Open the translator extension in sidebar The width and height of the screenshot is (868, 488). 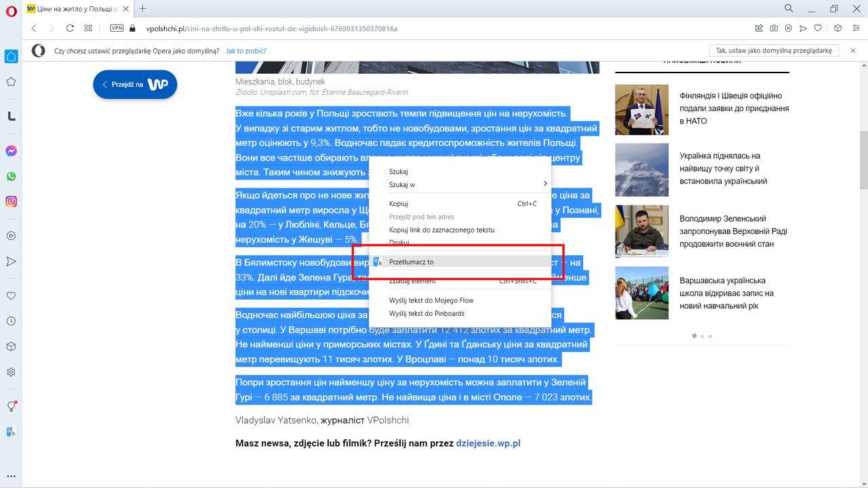tap(11, 432)
